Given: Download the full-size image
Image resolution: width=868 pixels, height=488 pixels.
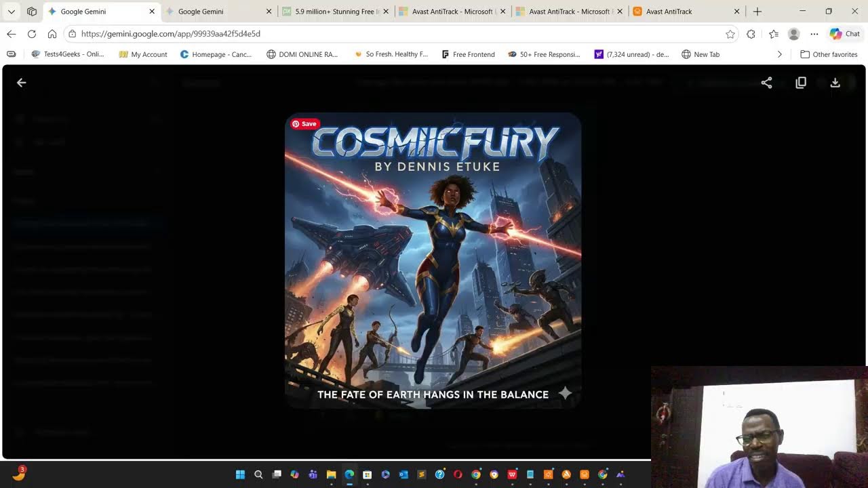Looking at the screenshot, I should 835,83.
